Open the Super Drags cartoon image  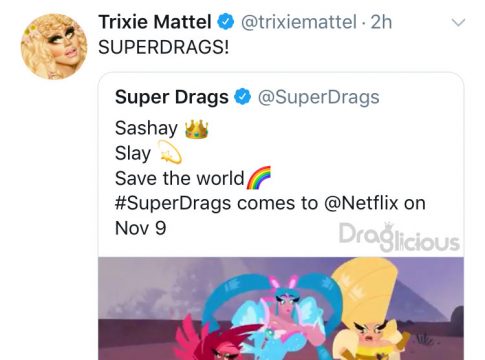click(x=281, y=308)
